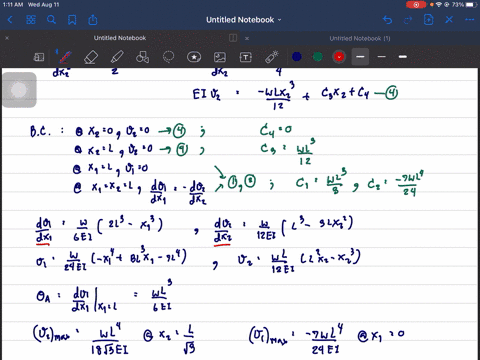This screenshot has width=480, height=360.
Task: Toggle the split view icon
Action: click(233, 38)
